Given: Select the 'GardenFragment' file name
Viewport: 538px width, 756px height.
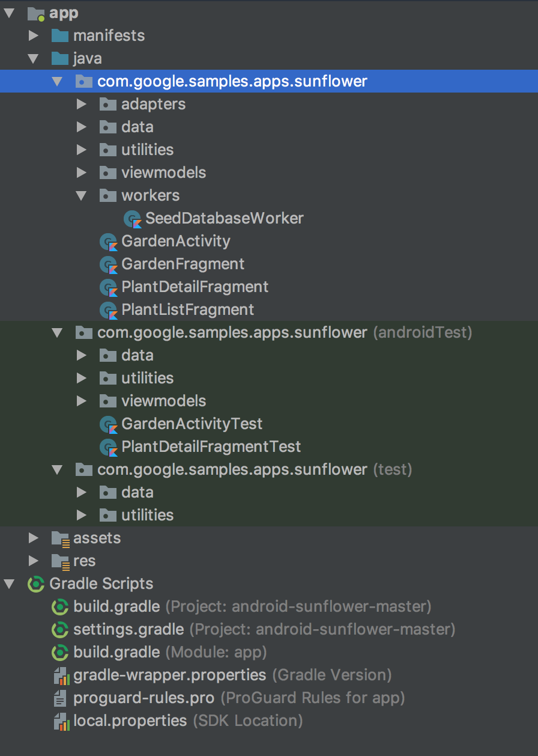Looking at the screenshot, I should (183, 264).
